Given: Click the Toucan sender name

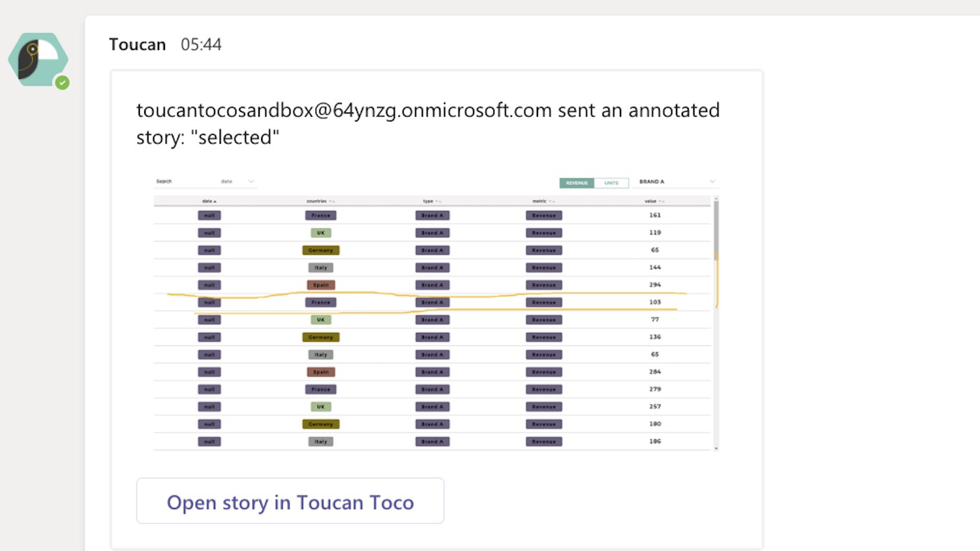Looking at the screenshot, I should 137,44.
